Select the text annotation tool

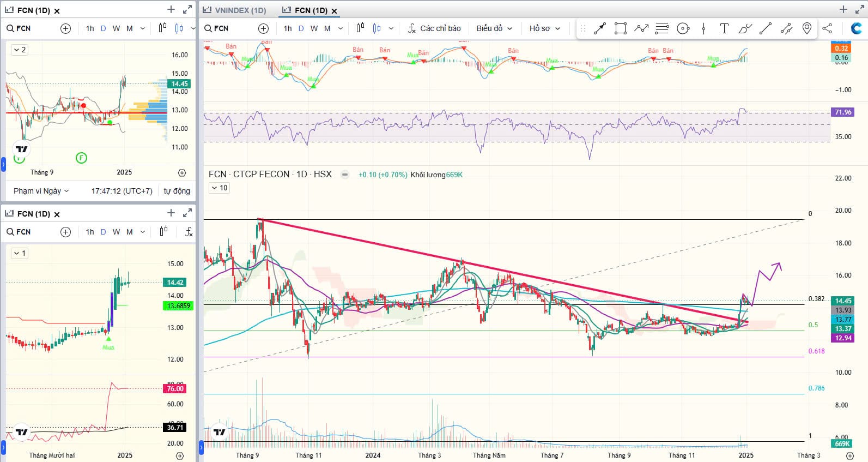[x=724, y=28]
